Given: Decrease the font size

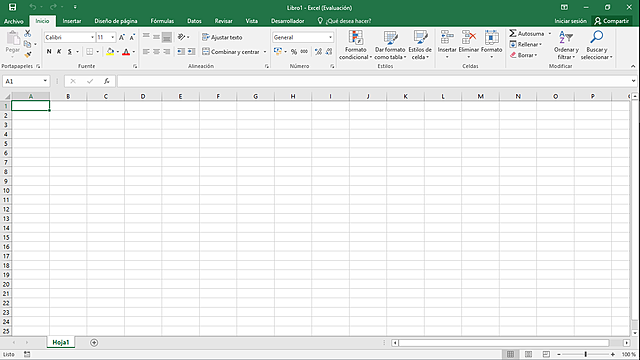Looking at the screenshot, I should pos(132,37).
